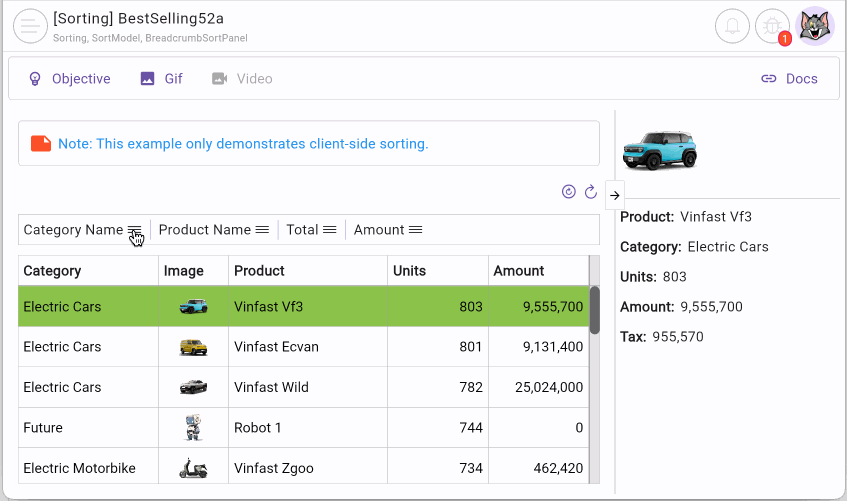Click the circular reset sort icon
This screenshot has height=501, width=847.
click(569, 192)
